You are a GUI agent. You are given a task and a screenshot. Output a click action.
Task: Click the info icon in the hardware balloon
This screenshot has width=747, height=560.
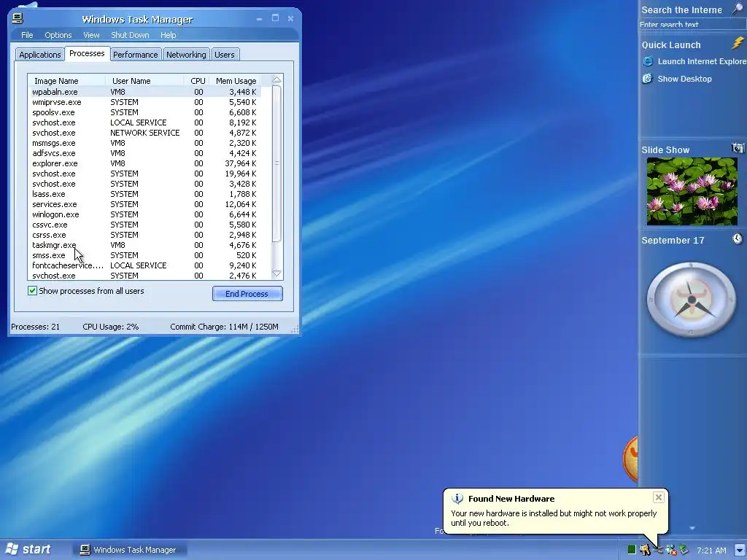click(x=457, y=499)
